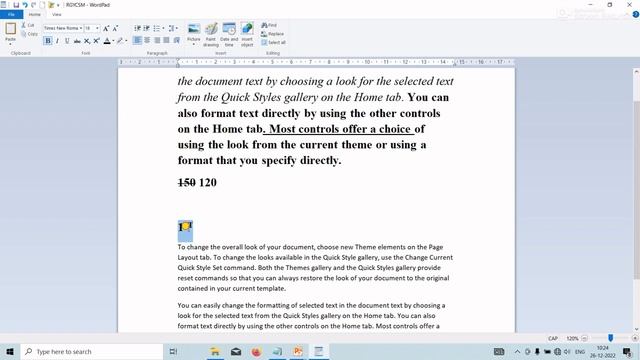Click the Cut button
The width and height of the screenshot is (640, 360).
(28, 25)
